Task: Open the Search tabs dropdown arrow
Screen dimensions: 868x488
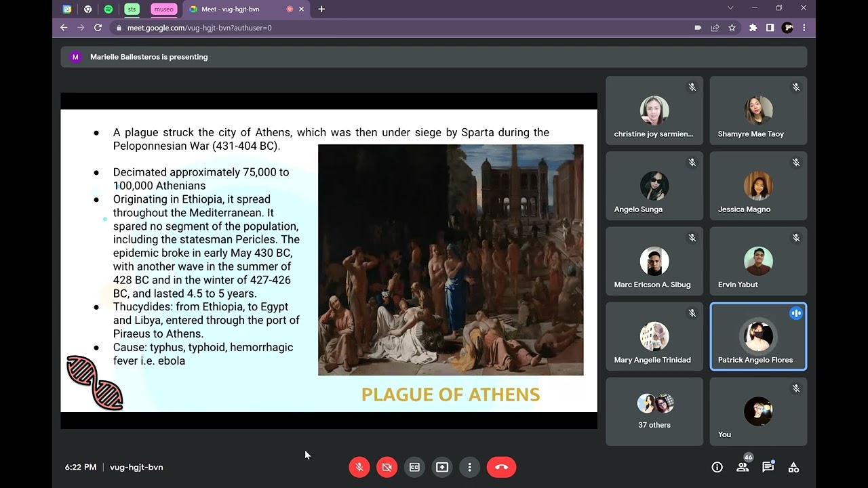Action: 730,8
